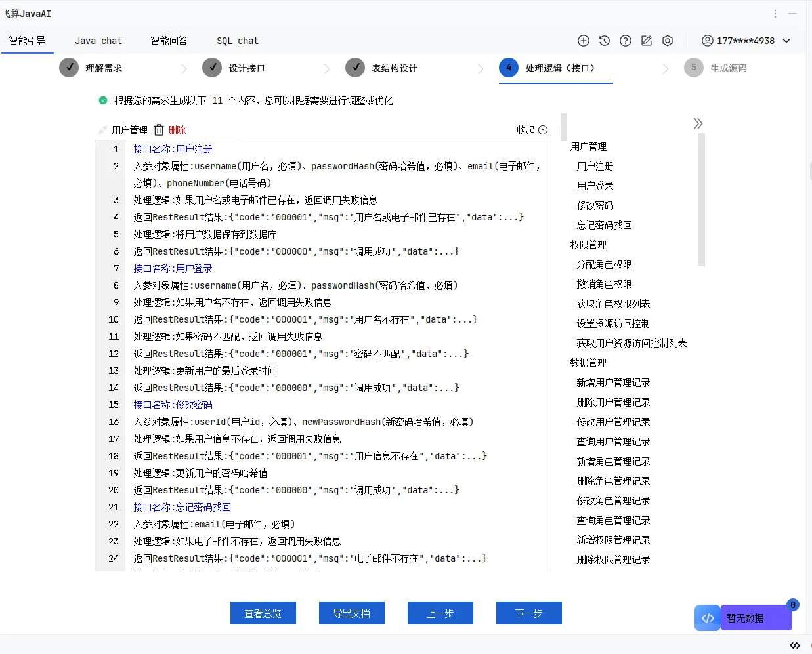The height and width of the screenshot is (654, 812).
Task: Select 新增用户管理记录 in the outline
Action: pos(614,382)
